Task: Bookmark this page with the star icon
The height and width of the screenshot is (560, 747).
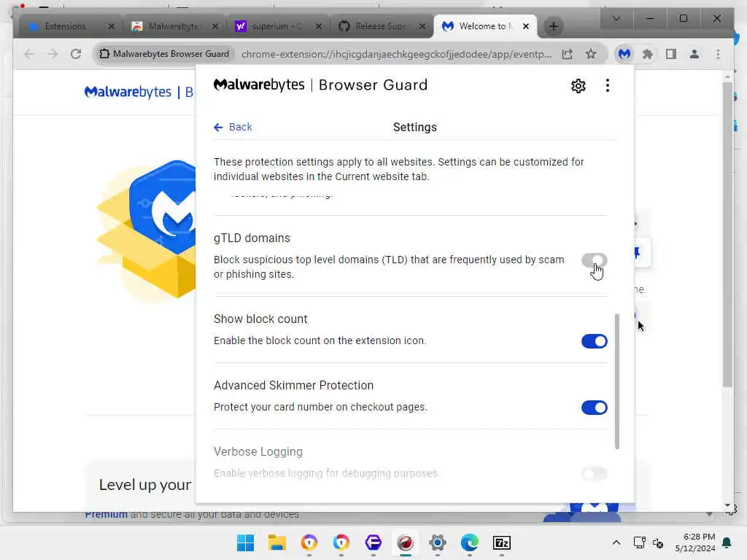Action: (591, 54)
